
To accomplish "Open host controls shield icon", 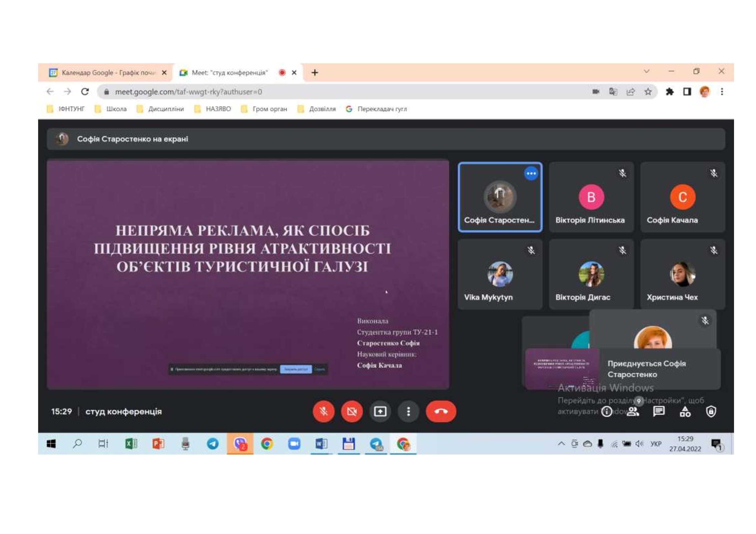I will (x=711, y=411).
